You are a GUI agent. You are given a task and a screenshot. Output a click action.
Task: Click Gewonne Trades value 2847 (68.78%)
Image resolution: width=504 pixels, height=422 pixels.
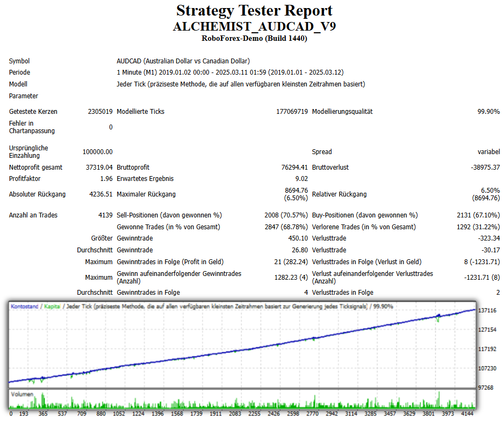[286, 227]
